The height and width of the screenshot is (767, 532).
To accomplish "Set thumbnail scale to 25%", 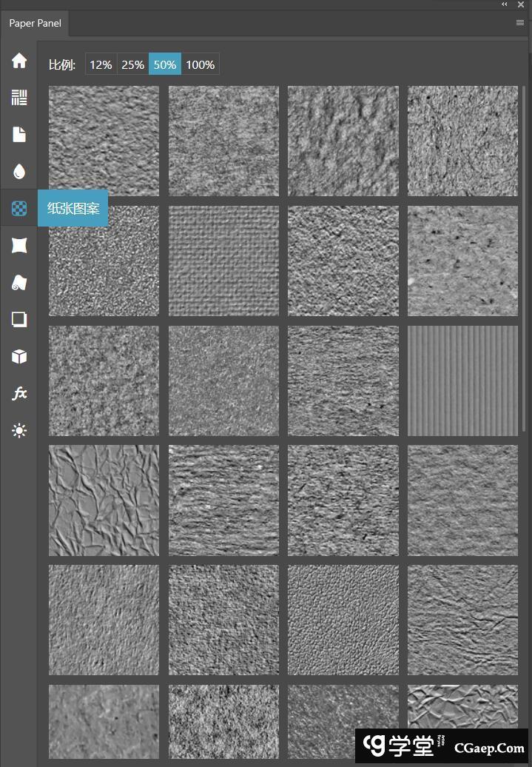I will coord(132,64).
